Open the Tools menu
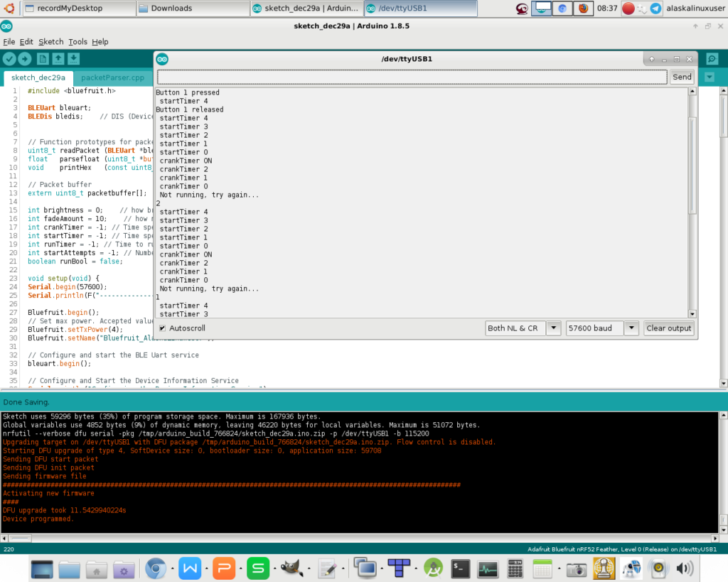Screen dimensions: 728x582 (x=77, y=42)
